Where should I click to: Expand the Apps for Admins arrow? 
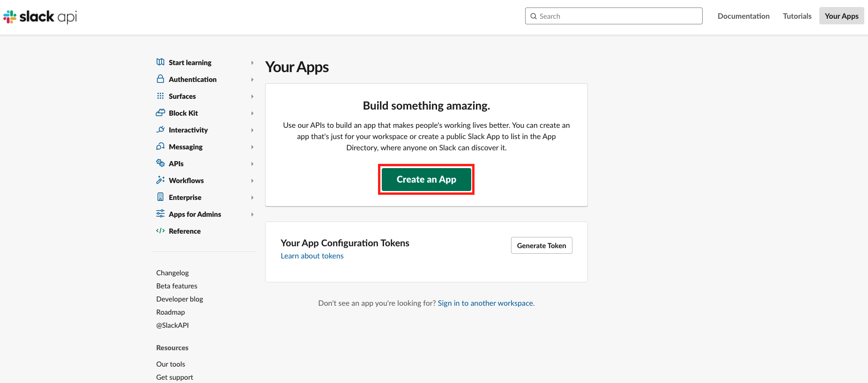click(x=252, y=214)
